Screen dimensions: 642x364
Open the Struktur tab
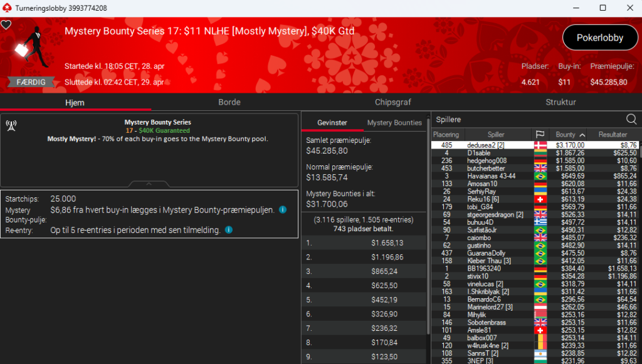click(560, 102)
